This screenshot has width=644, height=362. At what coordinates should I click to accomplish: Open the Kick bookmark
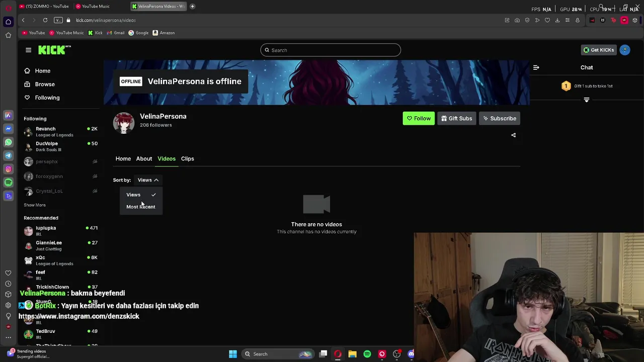(x=95, y=33)
